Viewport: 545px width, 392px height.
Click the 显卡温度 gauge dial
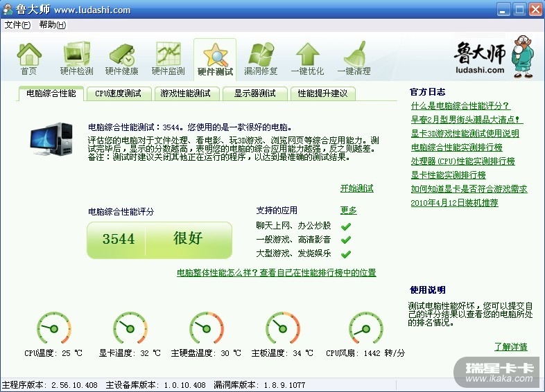pyautogui.click(x=130, y=328)
